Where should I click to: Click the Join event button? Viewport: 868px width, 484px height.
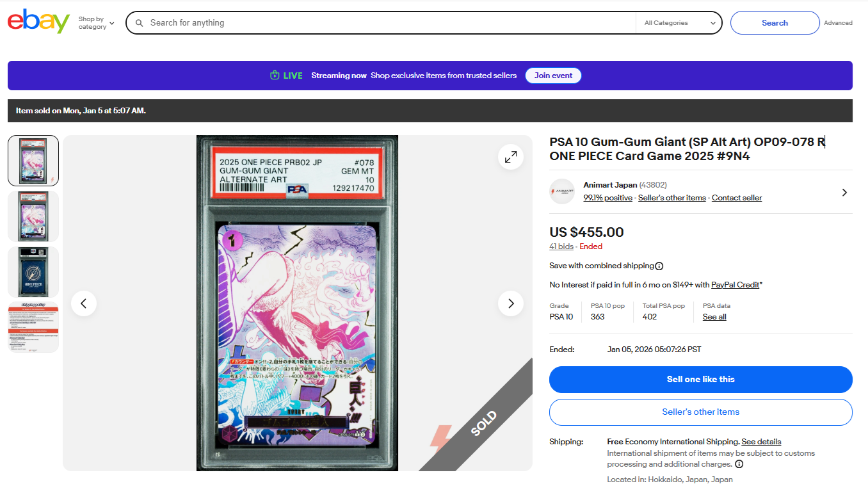553,76
